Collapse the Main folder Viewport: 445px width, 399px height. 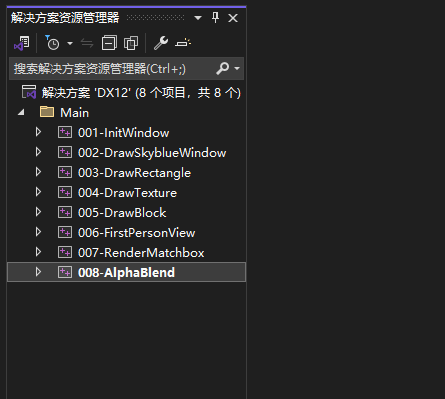(21, 112)
